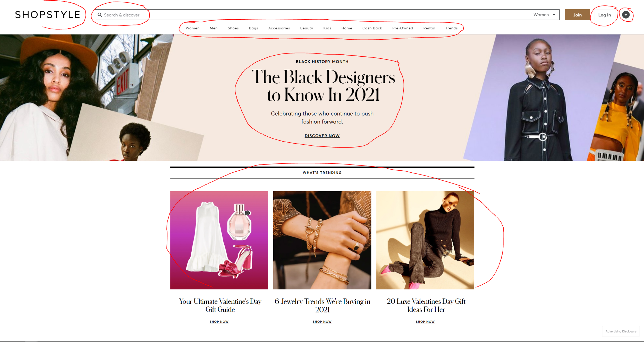
Task: Open the Shoes menu item
Action: [233, 28]
